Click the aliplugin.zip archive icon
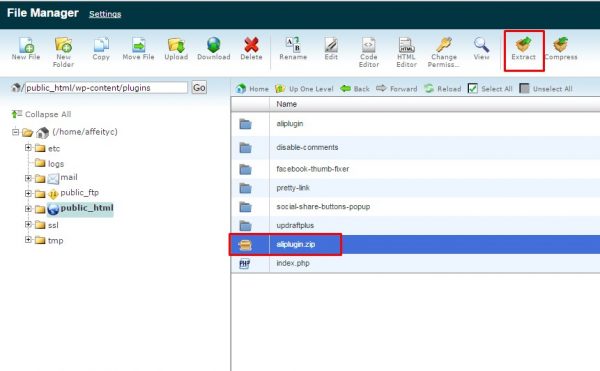This screenshot has height=371, width=600. 245,245
